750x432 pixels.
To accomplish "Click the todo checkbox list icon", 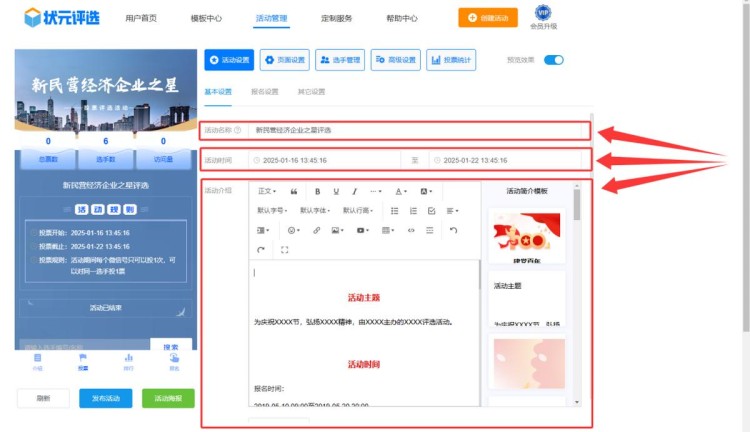I will [x=431, y=211].
